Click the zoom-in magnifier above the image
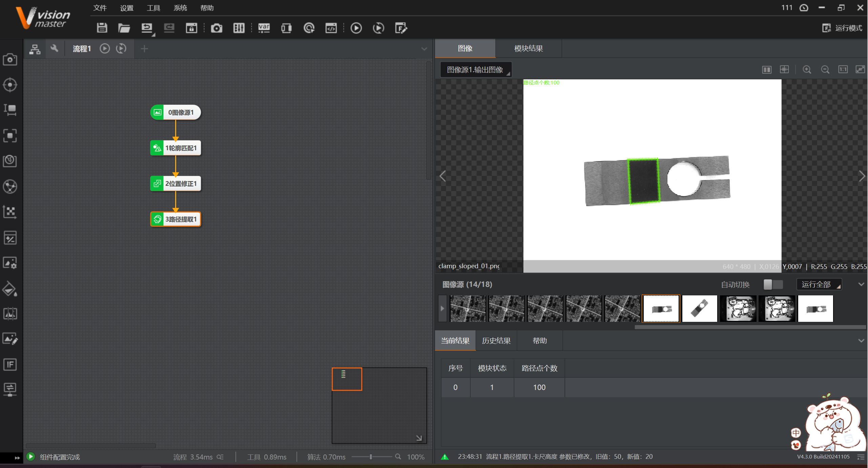Image resolution: width=868 pixels, height=468 pixels. tap(807, 70)
